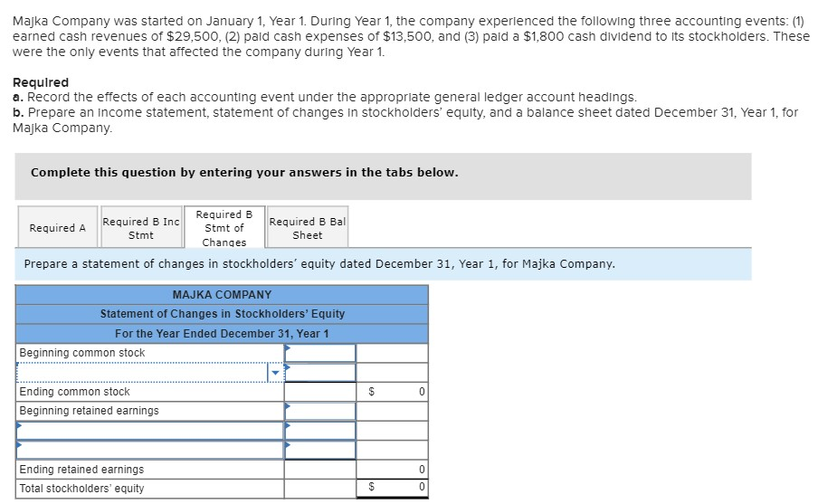Expand dropdown arrow under Beginning common stock
Image resolution: width=837 pixels, height=504 pixels.
tap(275, 373)
